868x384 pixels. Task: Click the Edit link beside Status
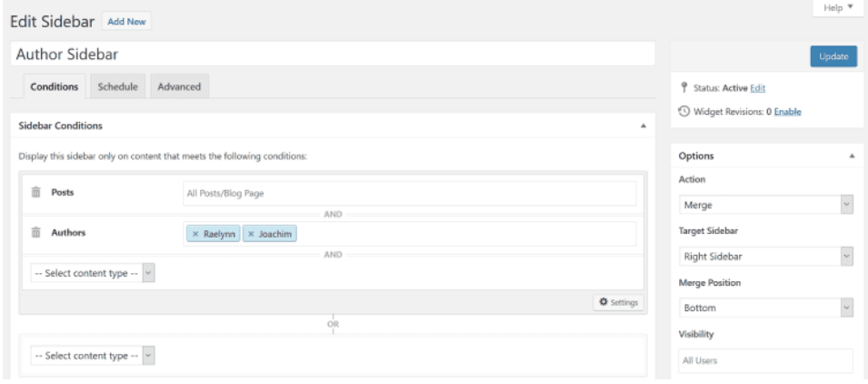(758, 88)
